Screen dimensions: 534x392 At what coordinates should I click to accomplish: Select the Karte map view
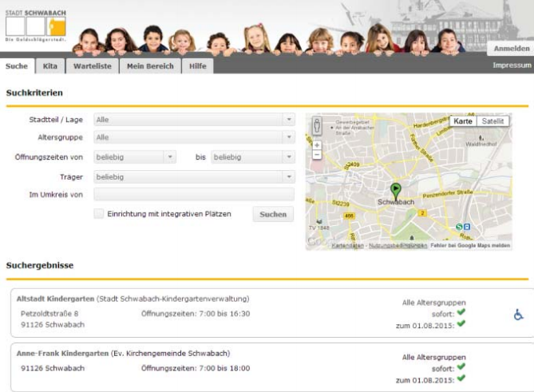tap(463, 121)
